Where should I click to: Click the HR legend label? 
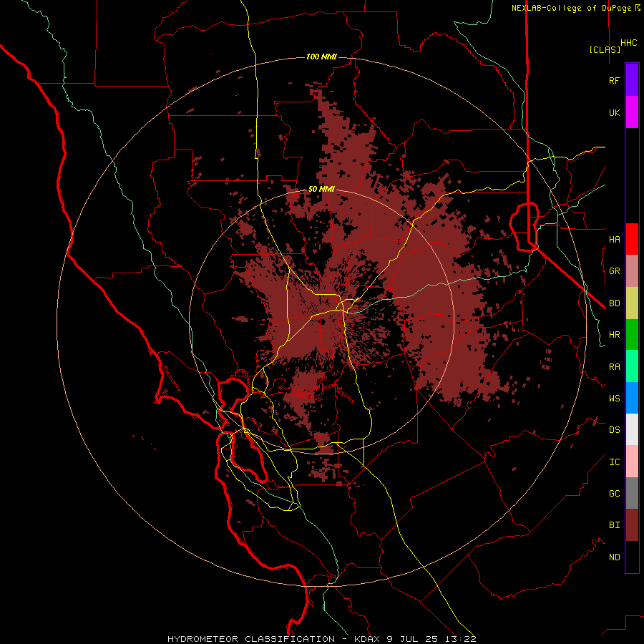[x=614, y=335]
